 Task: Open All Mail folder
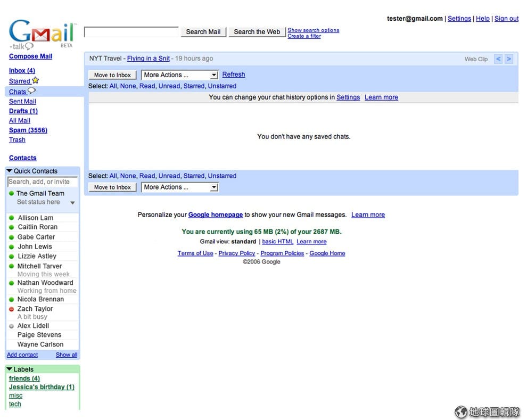[20, 121]
